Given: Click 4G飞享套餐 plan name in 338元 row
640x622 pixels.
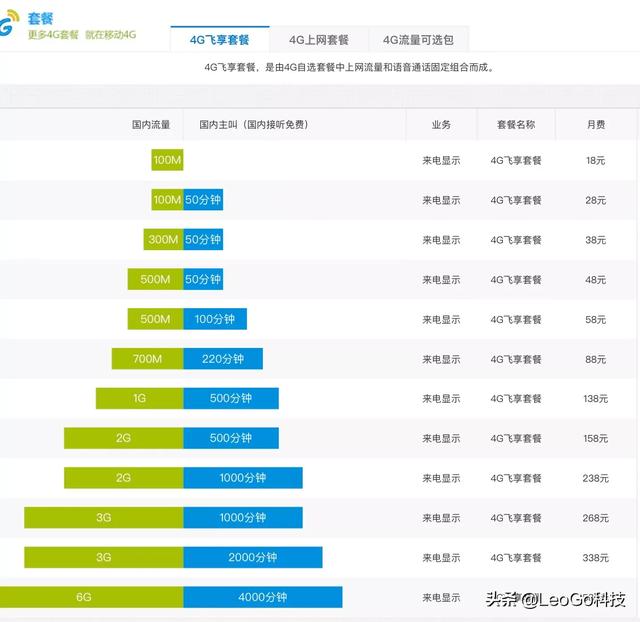Looking at the screenshot, I should [x=516, y=558].
